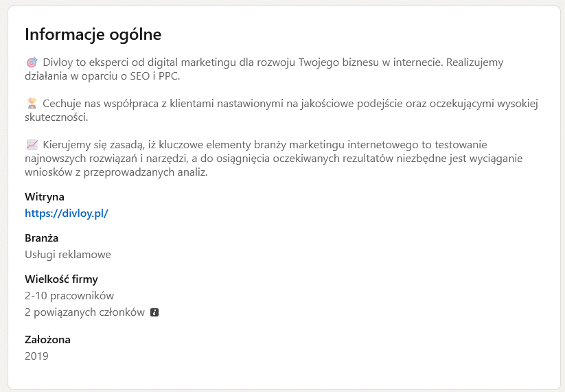Click the Założona label
The height and width of the screenshot is (392, 565).
point(47,339)
